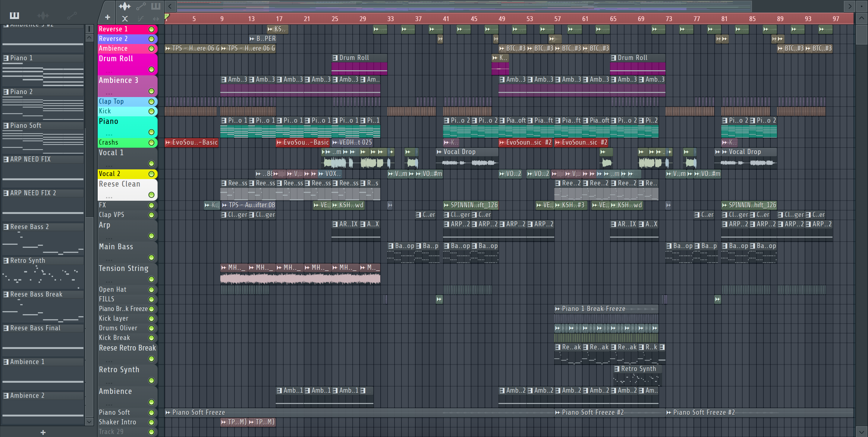Screen dimensions: 868x437
Task: Click right arrow beside playlist overview
Action: (x=850, y=6)
